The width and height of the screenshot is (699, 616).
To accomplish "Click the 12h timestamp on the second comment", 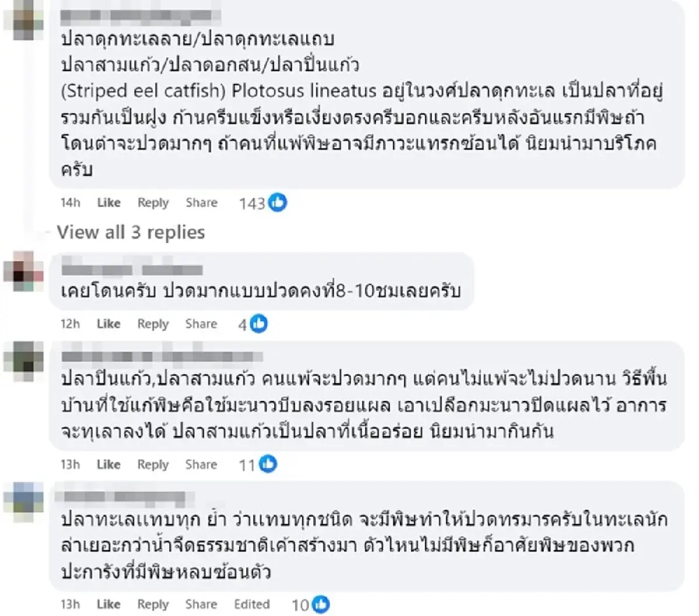I will 70,324.
